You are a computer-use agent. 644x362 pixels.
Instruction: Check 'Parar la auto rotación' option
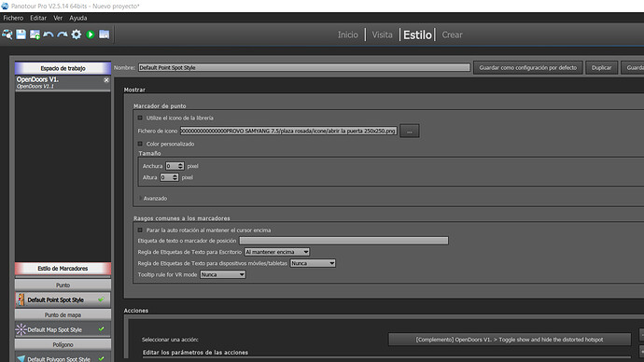pos(140,230)
